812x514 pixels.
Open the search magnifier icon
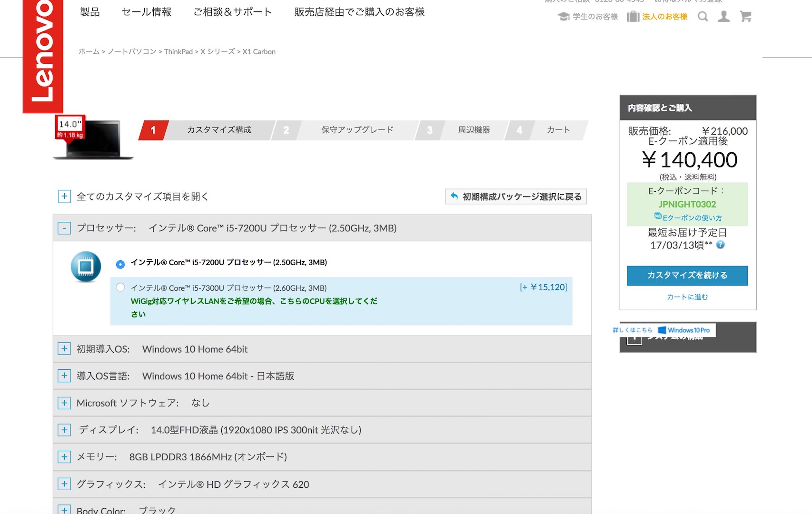click(703, 17)
